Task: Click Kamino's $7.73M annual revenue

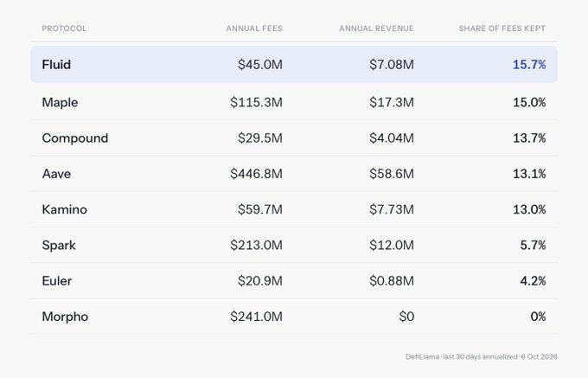Action: (x=392, y=209)
